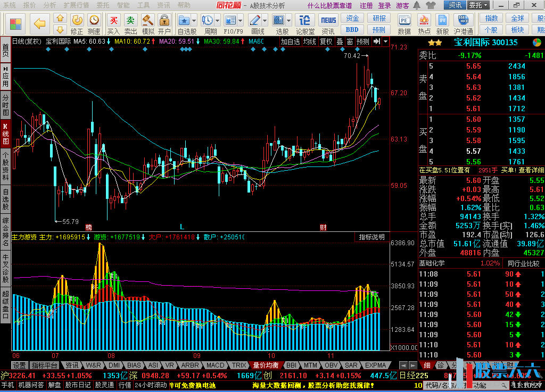Expand the 委托 dropdown in title bar
The image size is (545, 392).
478,5
